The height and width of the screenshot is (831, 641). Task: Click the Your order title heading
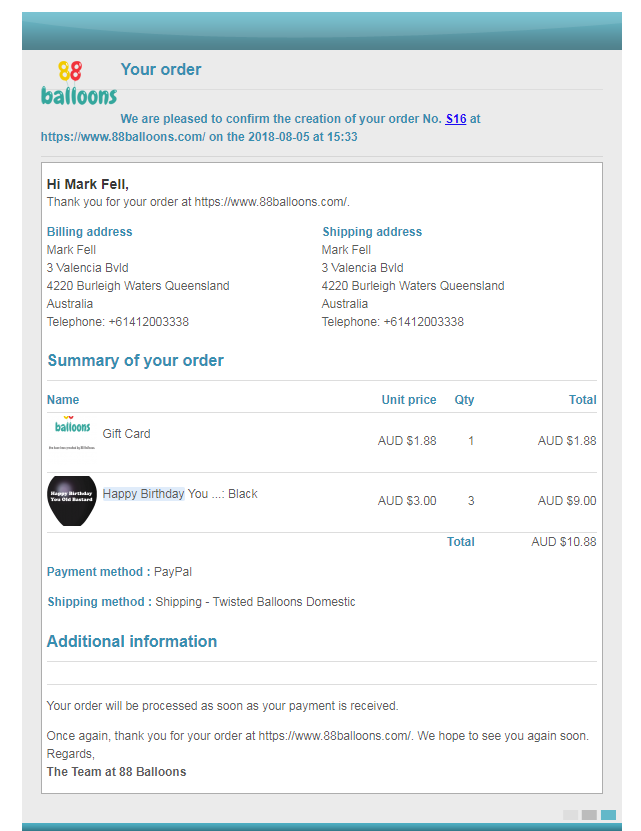[x=161, y=70]
